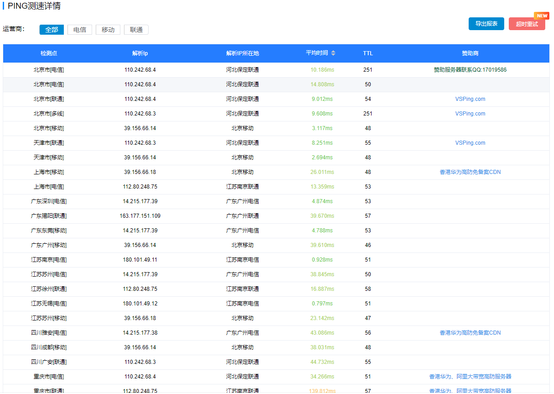
Task: Open the sponsor link in the 重庆市[电信] row
Action: [x=470, y=376]
